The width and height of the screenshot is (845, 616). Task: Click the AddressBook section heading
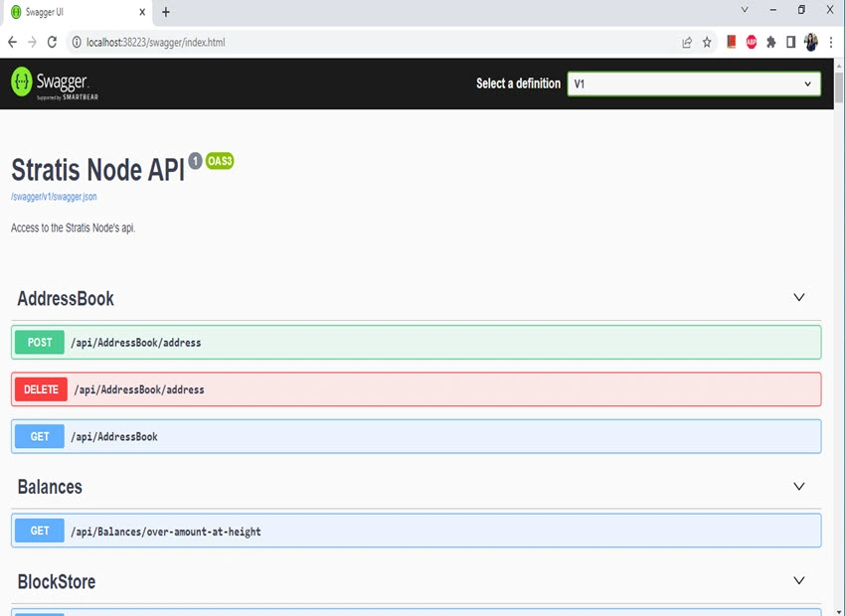(66, 298)
